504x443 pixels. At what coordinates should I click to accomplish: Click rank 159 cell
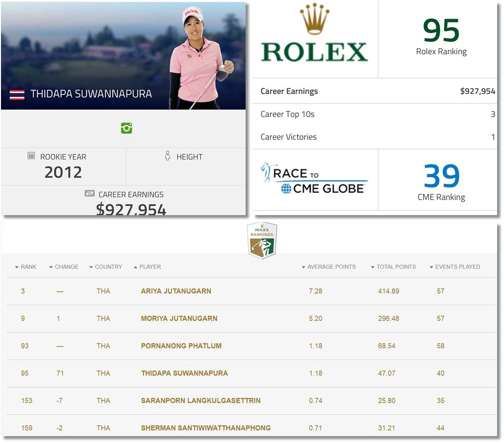[27, 428]
